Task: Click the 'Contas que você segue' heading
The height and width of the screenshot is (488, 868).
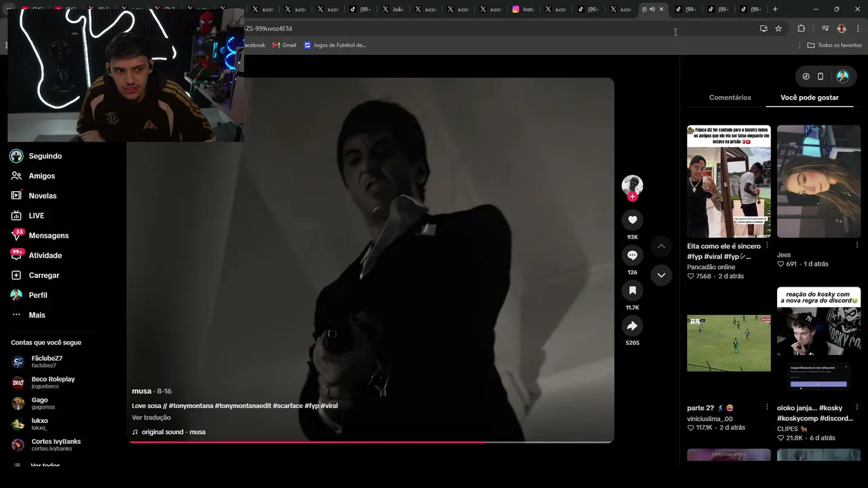Action: [46, 342]
